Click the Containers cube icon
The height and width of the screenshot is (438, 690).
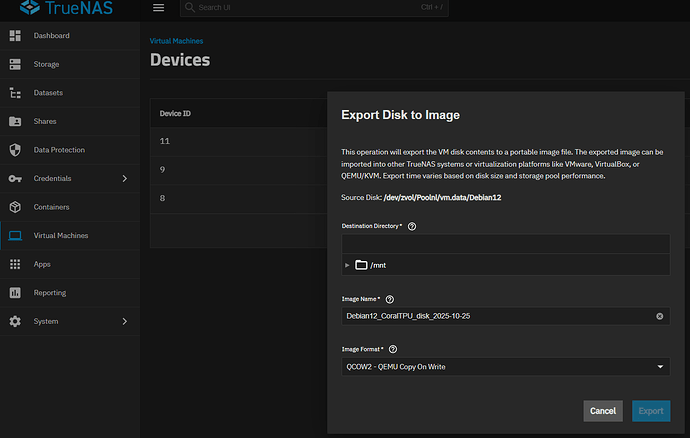(15, 207)
